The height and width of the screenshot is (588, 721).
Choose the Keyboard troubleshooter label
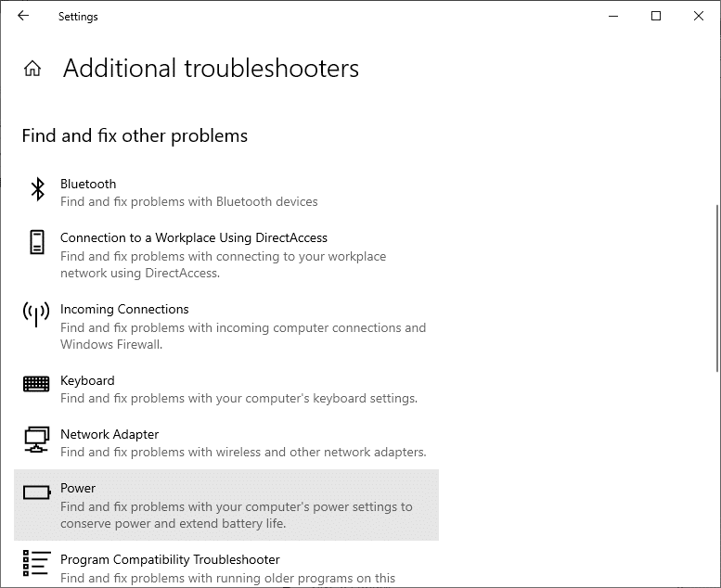[x=87, y=380]
